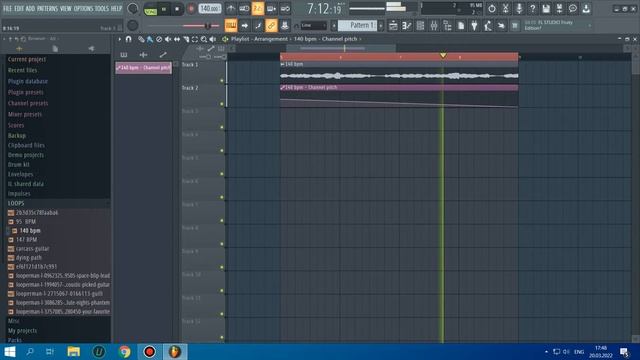The width and height of the screenshot is (640, 360).
Task: Open the playlist menu arrow
Action: [x=120, y=39]
